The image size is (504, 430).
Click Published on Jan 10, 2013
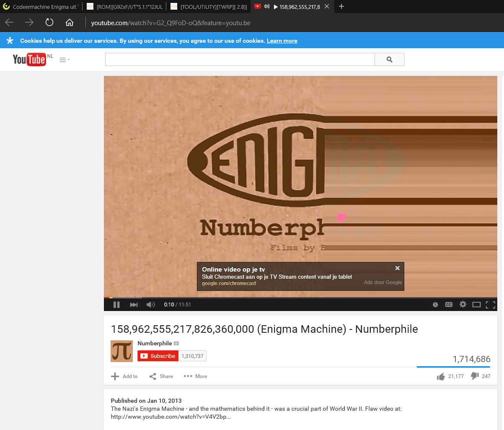[146, 401]
